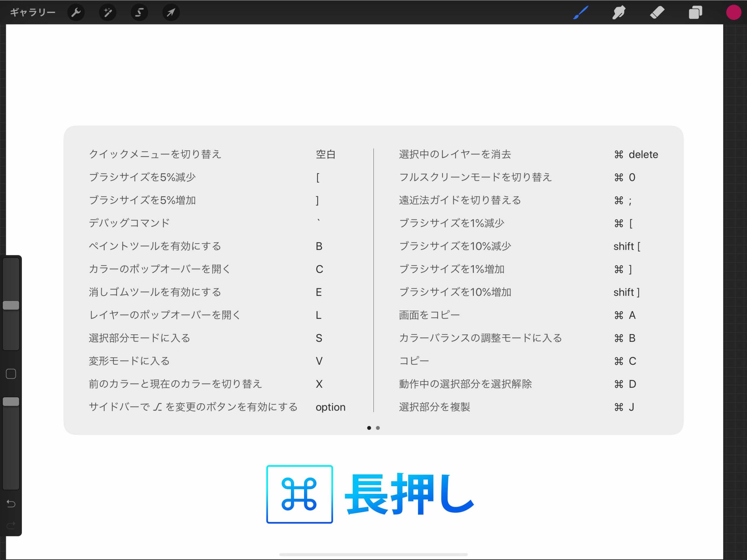Click the 'option' key label
The height and width of the screenshot is (560, 747).
[x=331, y=407]
